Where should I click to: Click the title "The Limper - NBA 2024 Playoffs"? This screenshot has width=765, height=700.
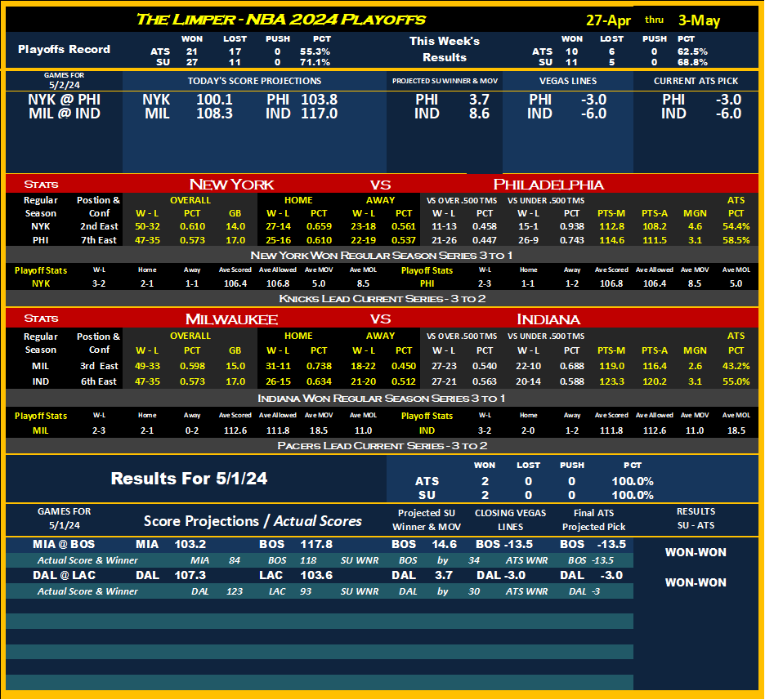point(280,20)
